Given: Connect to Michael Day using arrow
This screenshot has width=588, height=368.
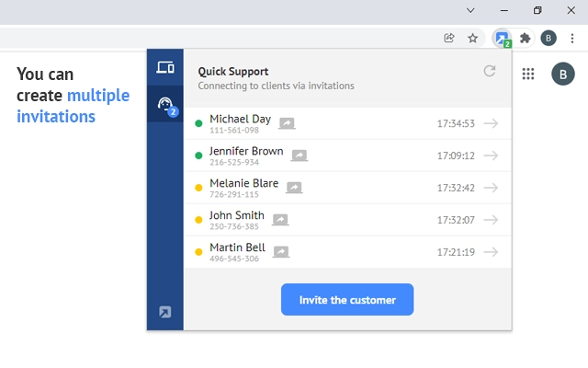Looking at the screenshot, I should (x=491, y=123).
